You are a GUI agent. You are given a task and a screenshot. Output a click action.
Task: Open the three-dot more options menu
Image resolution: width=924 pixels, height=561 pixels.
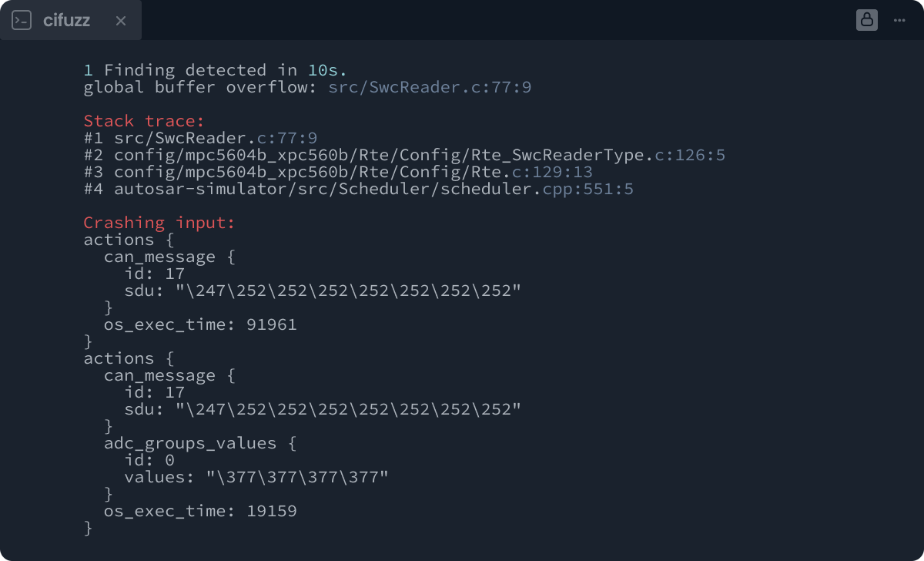click(899, 21)
